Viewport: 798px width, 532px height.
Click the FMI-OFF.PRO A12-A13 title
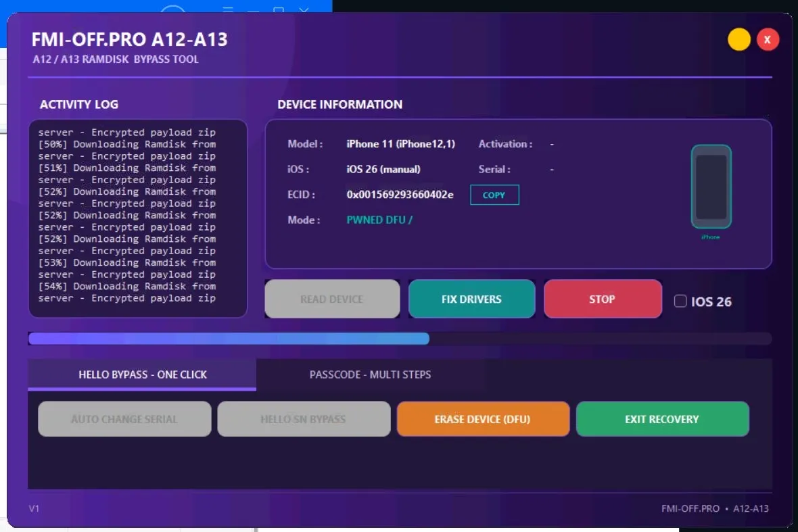pyautogui.click(x=130, y=40)
